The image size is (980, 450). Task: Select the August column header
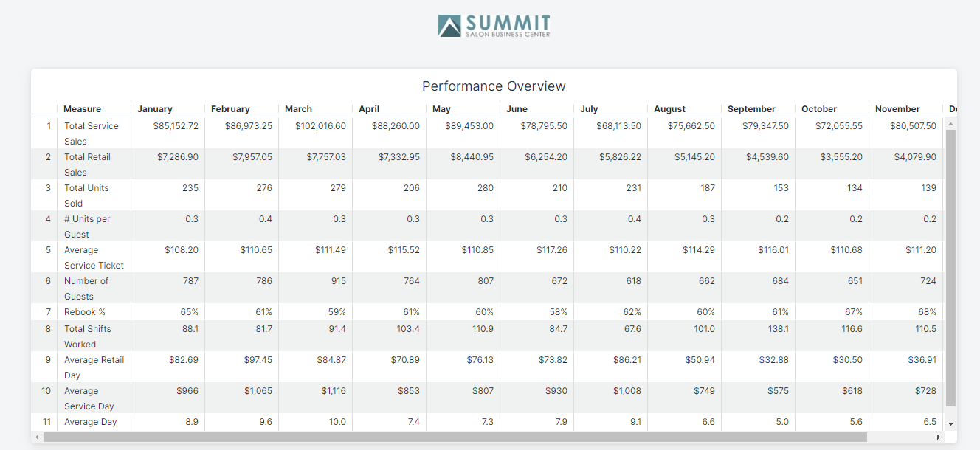click(669, 109)
